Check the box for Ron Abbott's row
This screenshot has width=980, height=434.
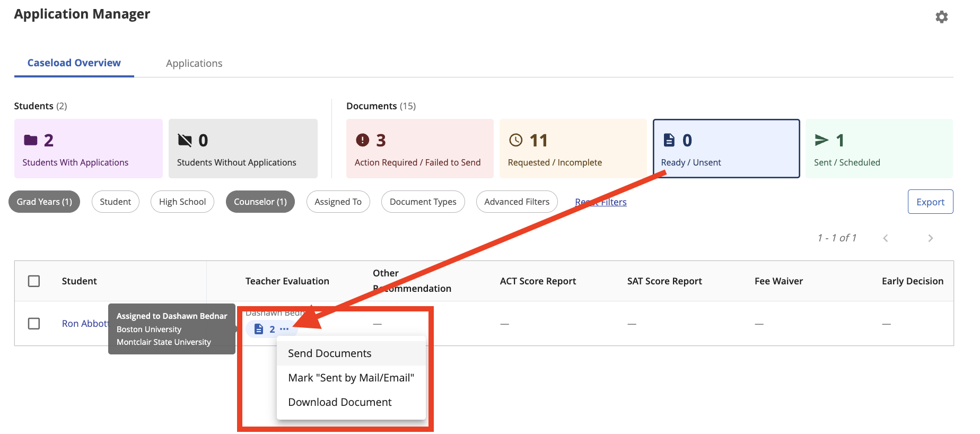click(34, 323)
